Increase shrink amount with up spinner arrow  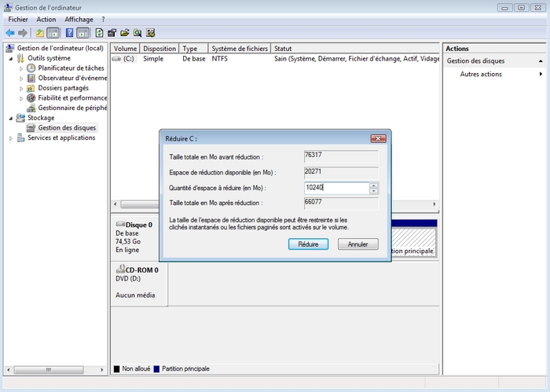[x=374, y=185]
